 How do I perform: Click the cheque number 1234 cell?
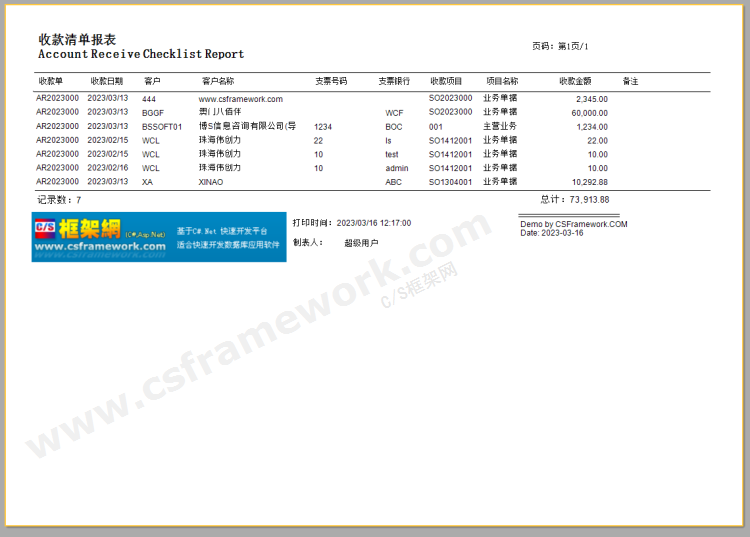coord(322,127)
